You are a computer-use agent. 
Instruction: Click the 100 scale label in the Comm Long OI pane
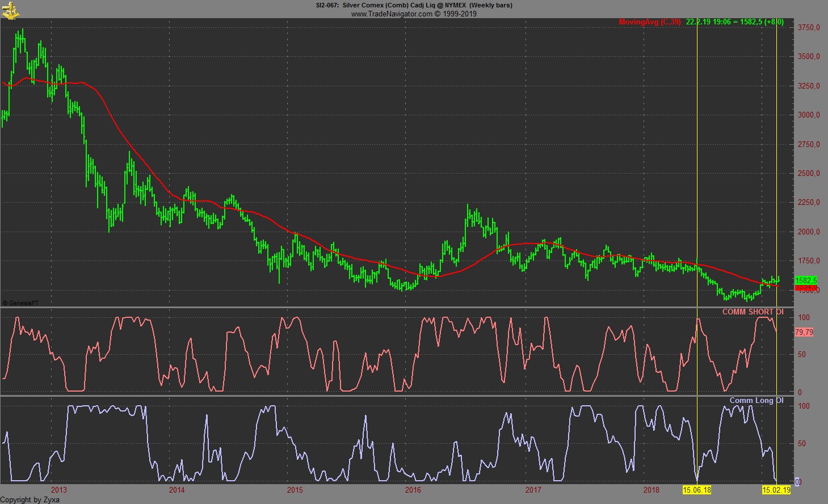click(804, 406)
